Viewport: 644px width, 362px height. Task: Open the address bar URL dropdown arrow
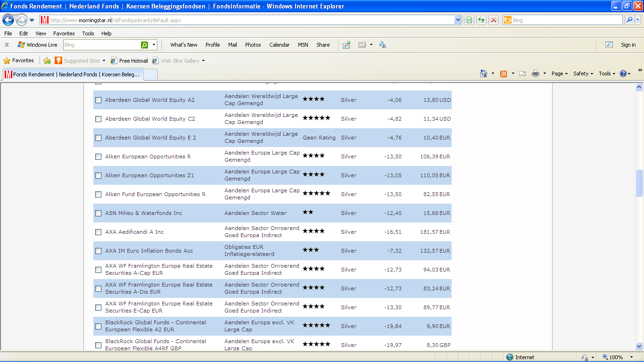[x=458, y=20]
